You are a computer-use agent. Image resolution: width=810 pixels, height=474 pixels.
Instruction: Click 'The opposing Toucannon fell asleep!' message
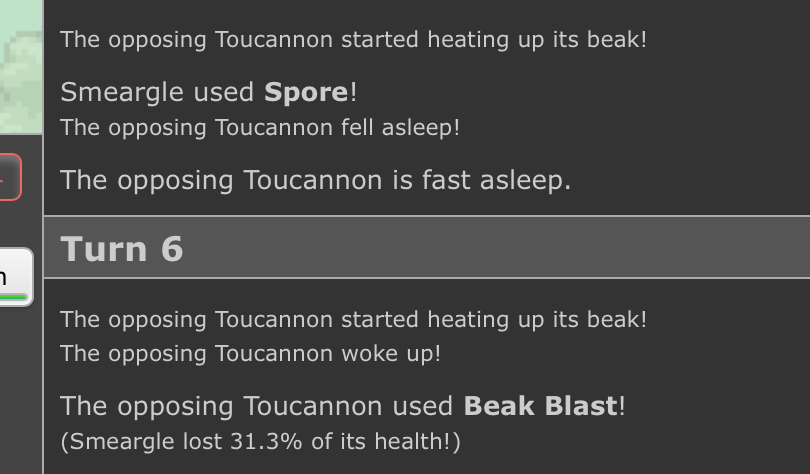pyautogui.click(x=260, y=128)
